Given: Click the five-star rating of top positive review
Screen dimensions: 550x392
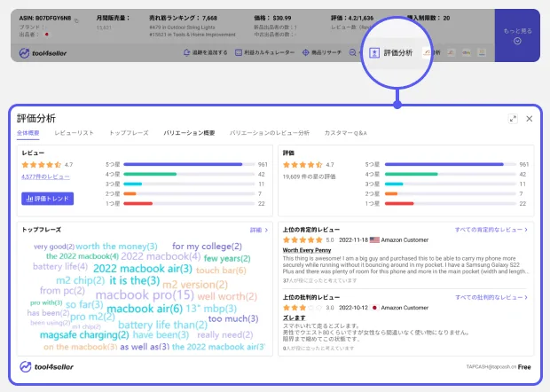Looking at the screenshot, I should pyautogui.click(x=302, y=239).
